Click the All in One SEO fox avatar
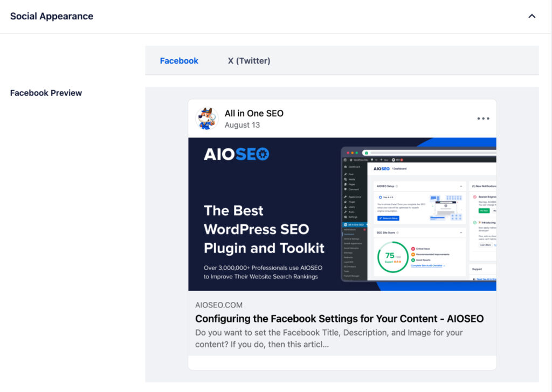Viewport: 552px width, 392px height. (x=206, y=119)
